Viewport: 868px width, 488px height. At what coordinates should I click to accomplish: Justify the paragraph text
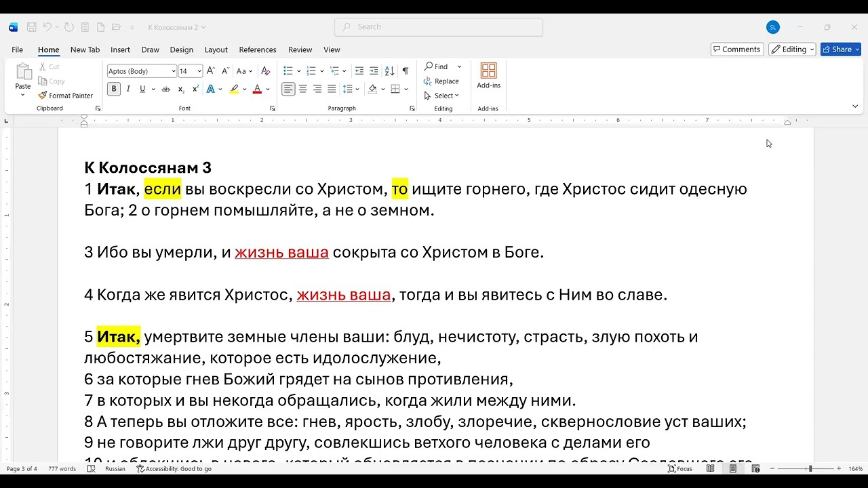pos(332,89)
